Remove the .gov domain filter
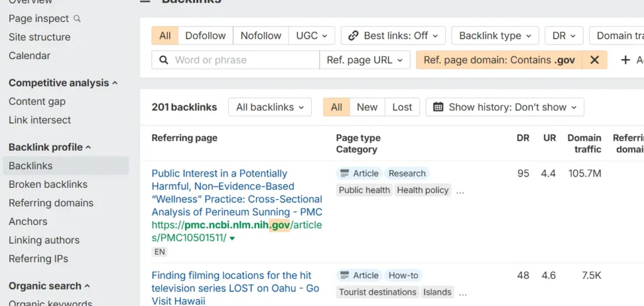 tap(594, 60)
